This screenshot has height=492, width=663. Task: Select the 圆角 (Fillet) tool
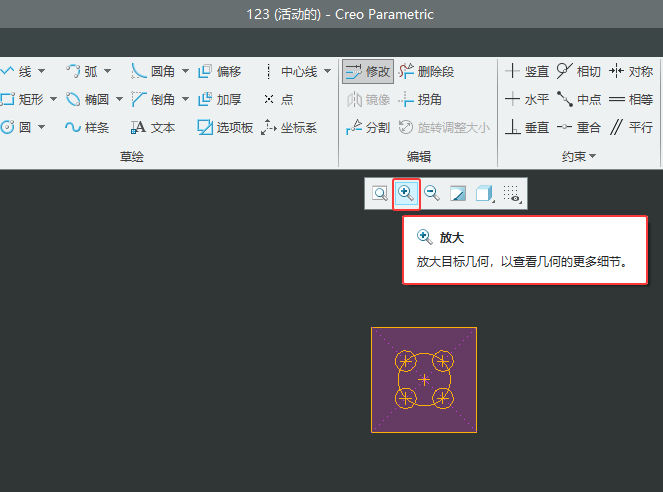coord(153,71)
